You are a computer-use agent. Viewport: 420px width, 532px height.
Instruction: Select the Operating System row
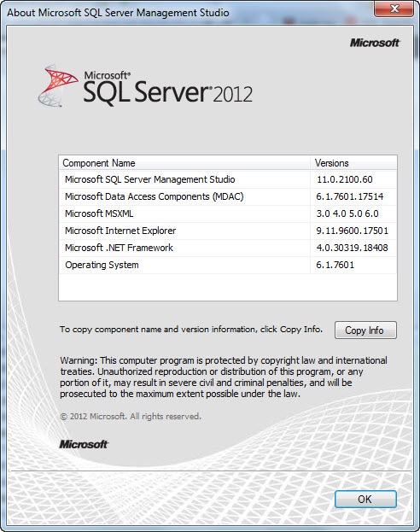coord(228,265)
